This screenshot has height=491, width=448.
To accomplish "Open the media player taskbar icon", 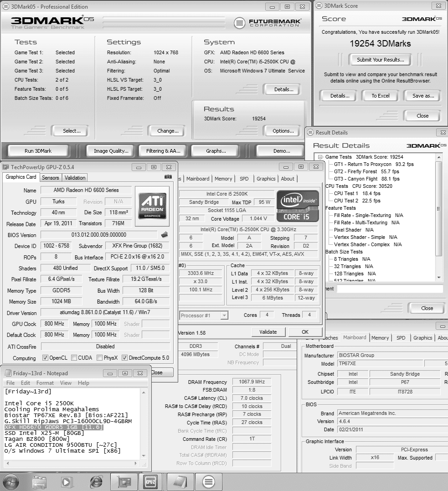I will coord(67,482).
